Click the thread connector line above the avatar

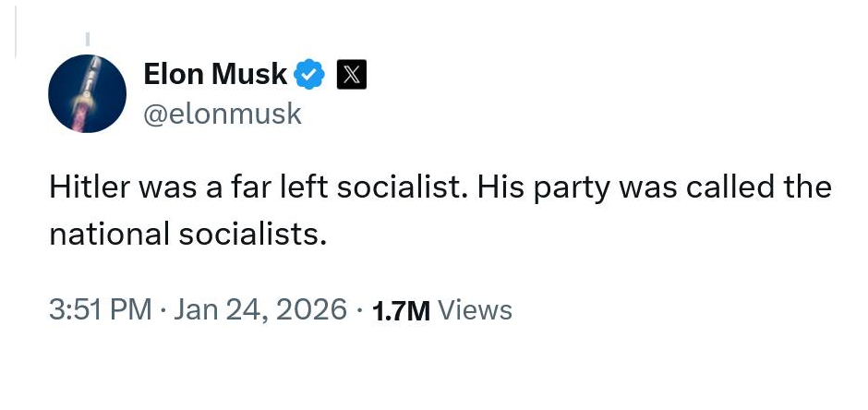pos(87,39)
